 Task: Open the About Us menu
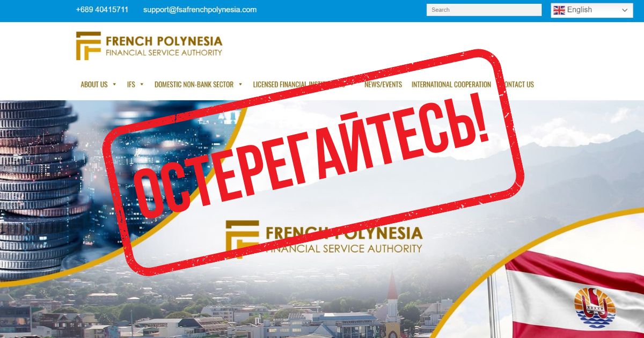[x=94, y=84]
